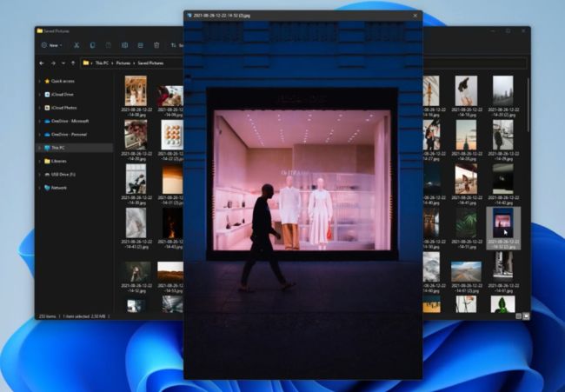The image size is (565, 392).
Task: Select 'Pictures' in the address breadcrumb
Action: click(123, 63)
